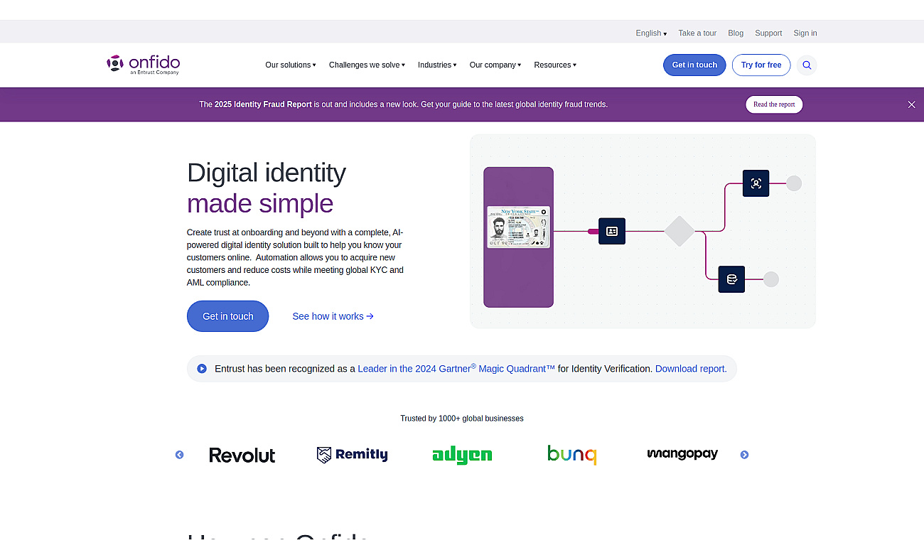924x560 pixels.
Task: Click the Remitly logo
Action: click(x=353, y=455)
